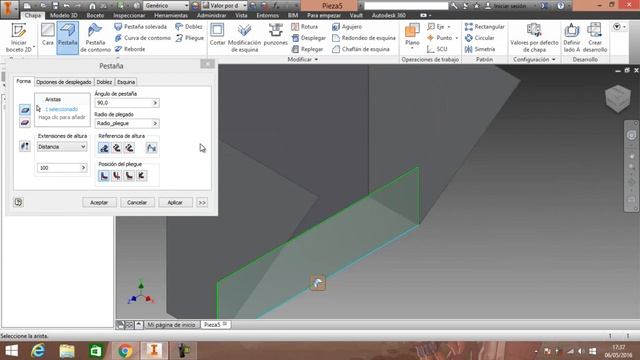Open Mi página de inicio document tab
The image size is (640, 360).
(x=171, y=325)
